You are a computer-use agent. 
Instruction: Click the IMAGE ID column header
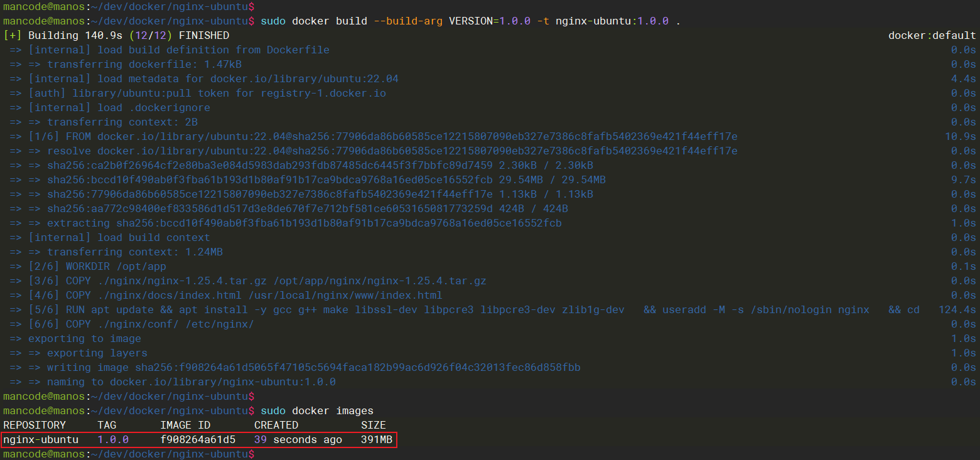(185, 425)
